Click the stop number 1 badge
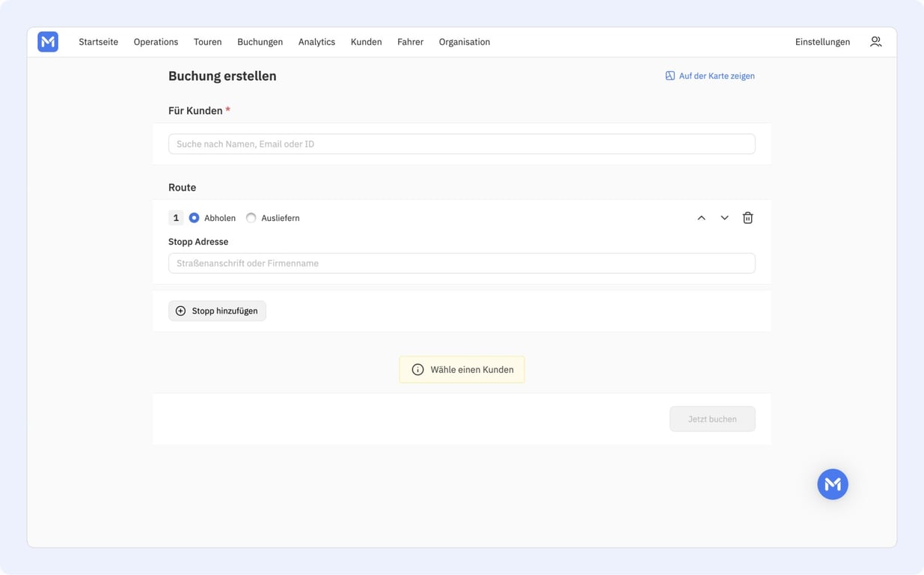 (176, 218)
